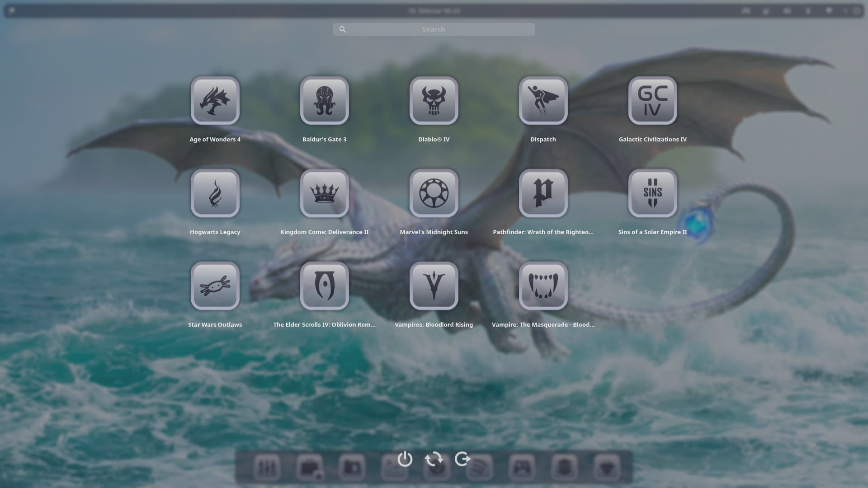868x488 pixels.
Task: Open Vampire: The Masquerade - Bloodlines
Action: (x=543, y=286)
